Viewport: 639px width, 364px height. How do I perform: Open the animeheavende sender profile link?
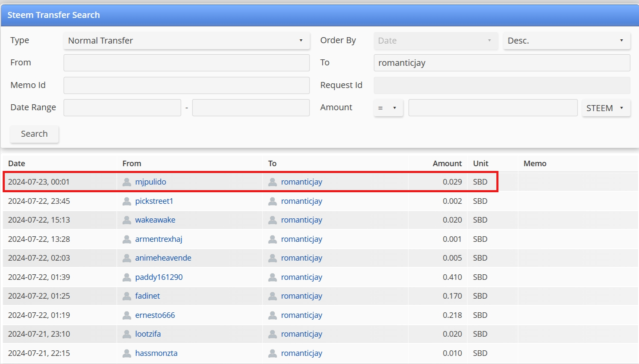click(163, 258)
